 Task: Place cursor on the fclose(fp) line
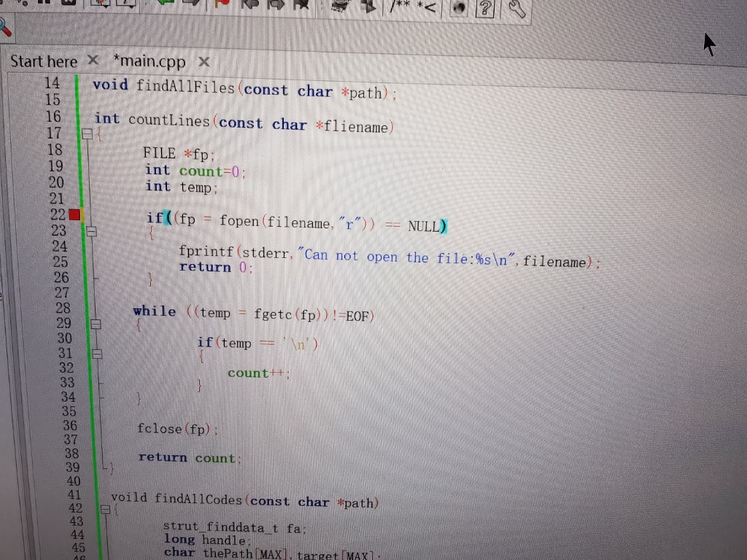(176, 429)
